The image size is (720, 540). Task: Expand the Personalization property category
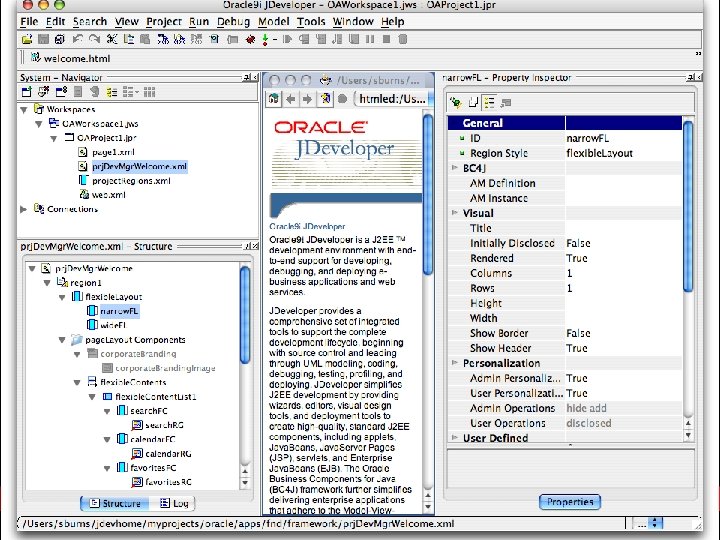(455, 363)
